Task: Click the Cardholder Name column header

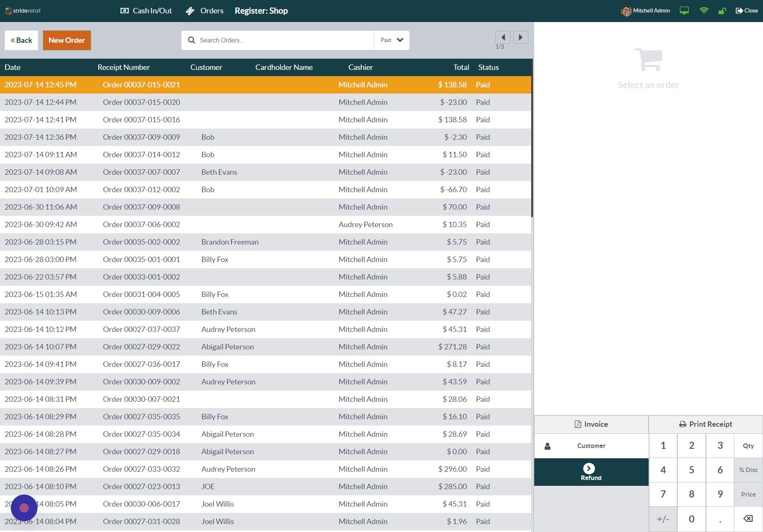Action: click(284, 67)
